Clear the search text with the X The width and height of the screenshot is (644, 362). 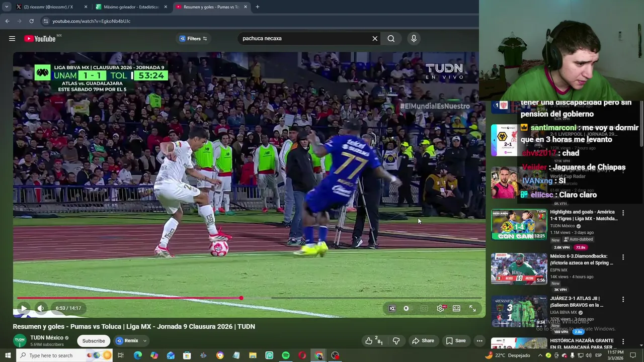click(375, 39)
